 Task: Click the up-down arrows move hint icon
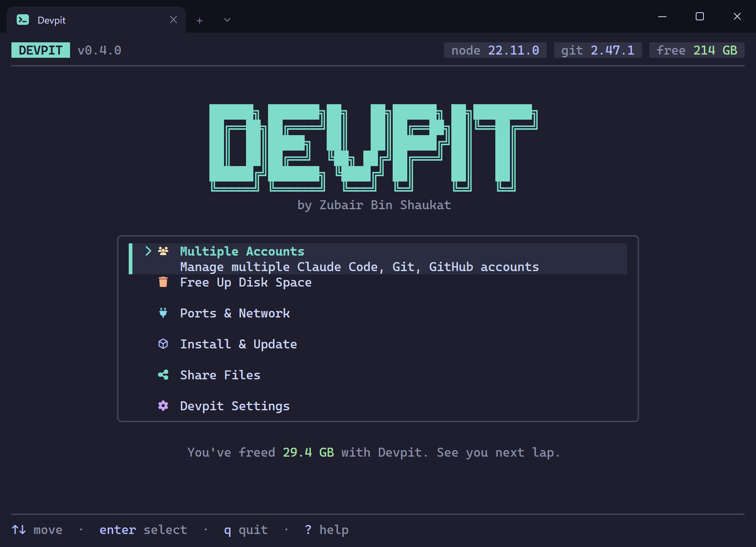point(19,529)
